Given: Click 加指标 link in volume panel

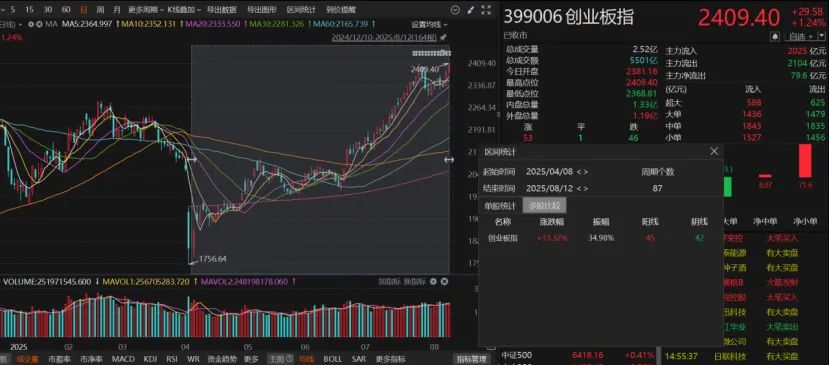Looking at the screenshot, I should pyautogui.click(x=389, y=282).
